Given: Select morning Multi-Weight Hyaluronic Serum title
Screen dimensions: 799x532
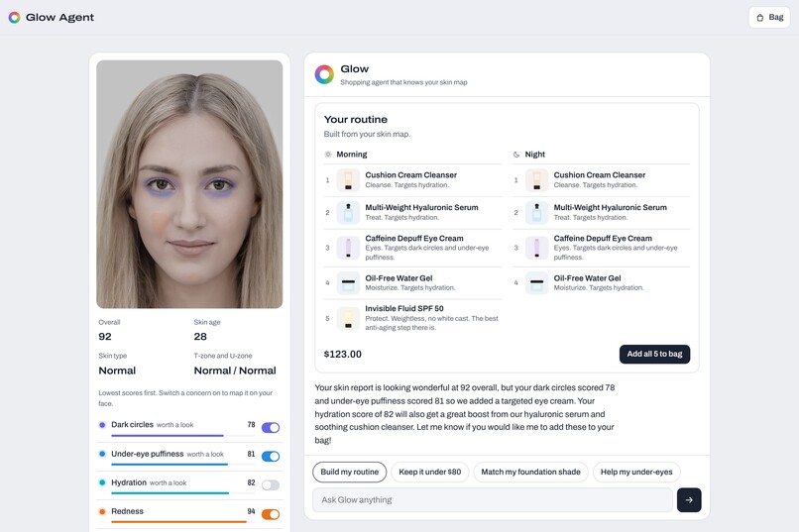Looking at the screenshot, I should (421, 208).
